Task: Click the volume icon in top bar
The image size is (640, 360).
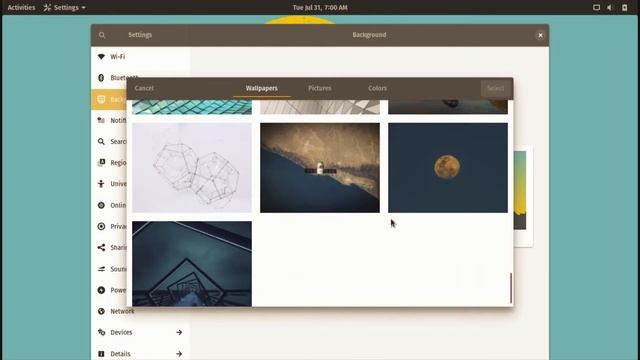Action: coord(610,7)
